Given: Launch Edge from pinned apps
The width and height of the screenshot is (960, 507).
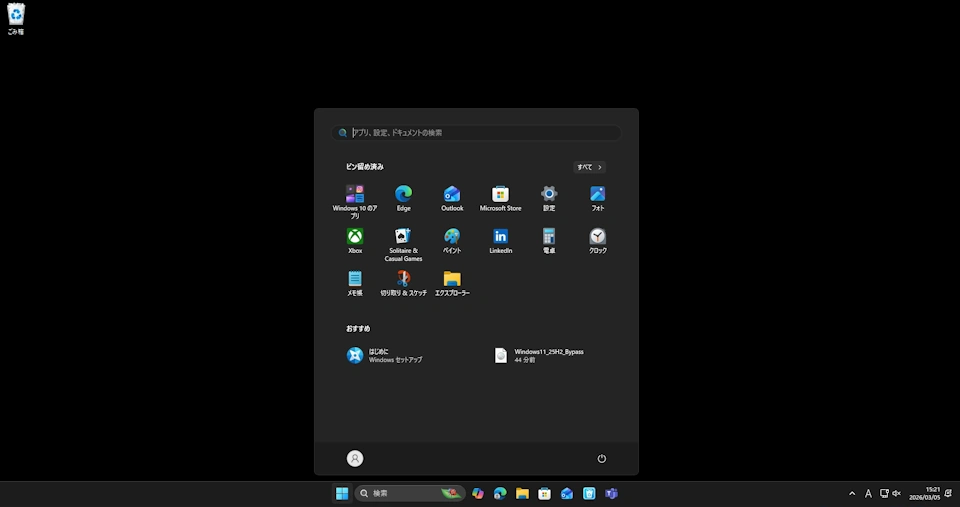Looking at the screenshot, I should tap(403, 198).
